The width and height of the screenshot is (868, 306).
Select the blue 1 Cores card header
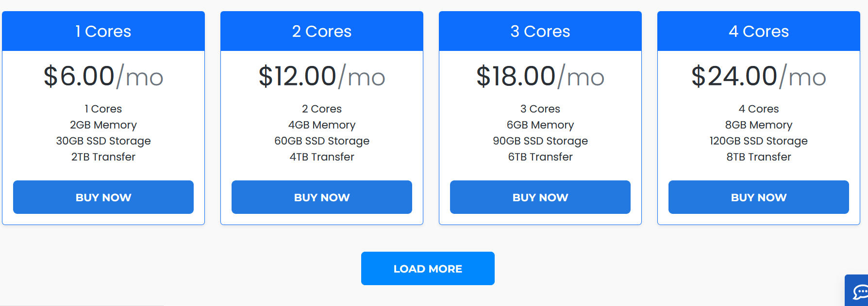[103, 32]
